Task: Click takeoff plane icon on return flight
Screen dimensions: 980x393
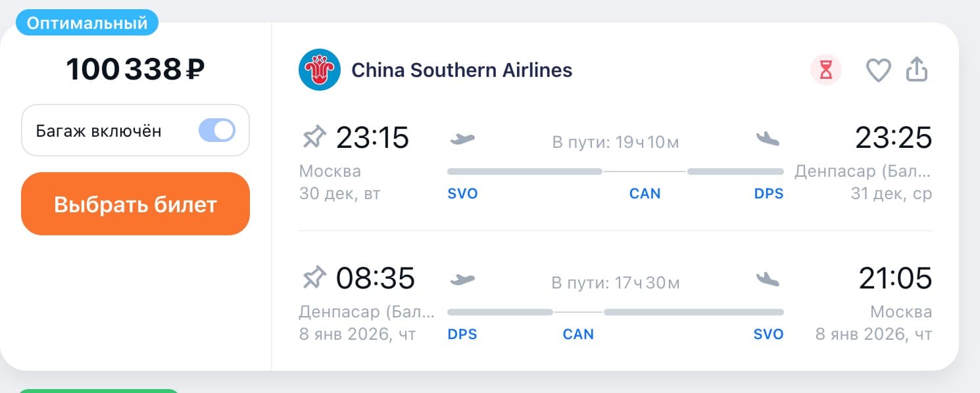Action: (462, 279)
